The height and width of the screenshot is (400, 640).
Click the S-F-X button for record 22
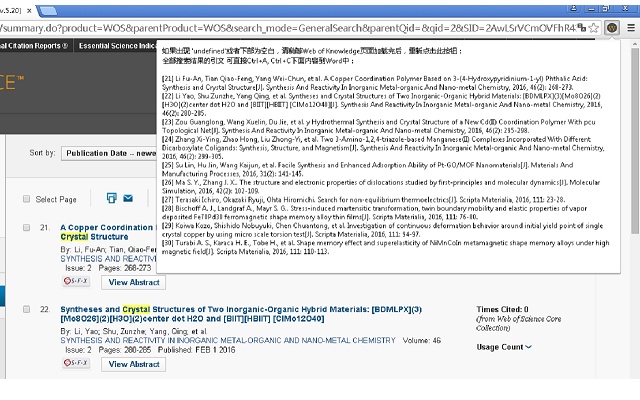coord(76,362)
